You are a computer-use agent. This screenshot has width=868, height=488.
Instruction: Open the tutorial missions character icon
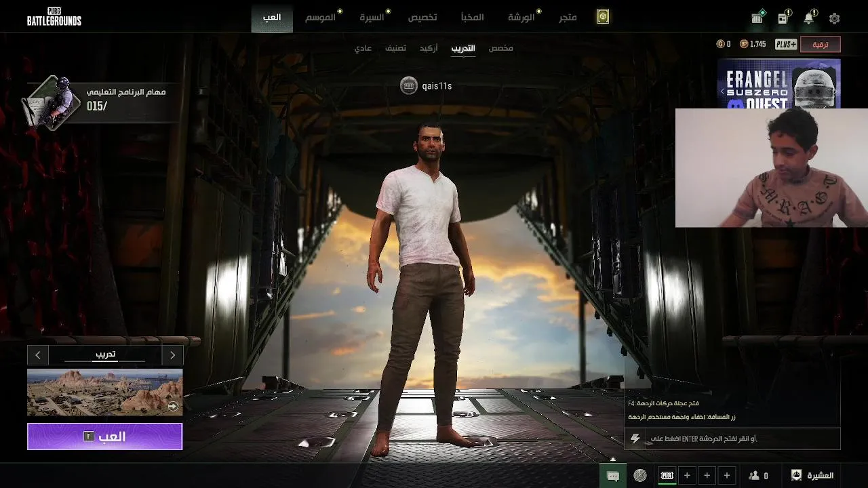(x=51, y=102)
